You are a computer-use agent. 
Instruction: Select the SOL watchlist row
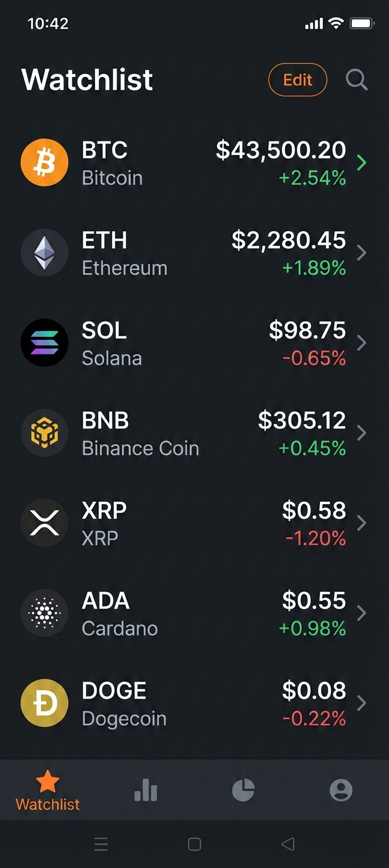click(x=194, y=342)
